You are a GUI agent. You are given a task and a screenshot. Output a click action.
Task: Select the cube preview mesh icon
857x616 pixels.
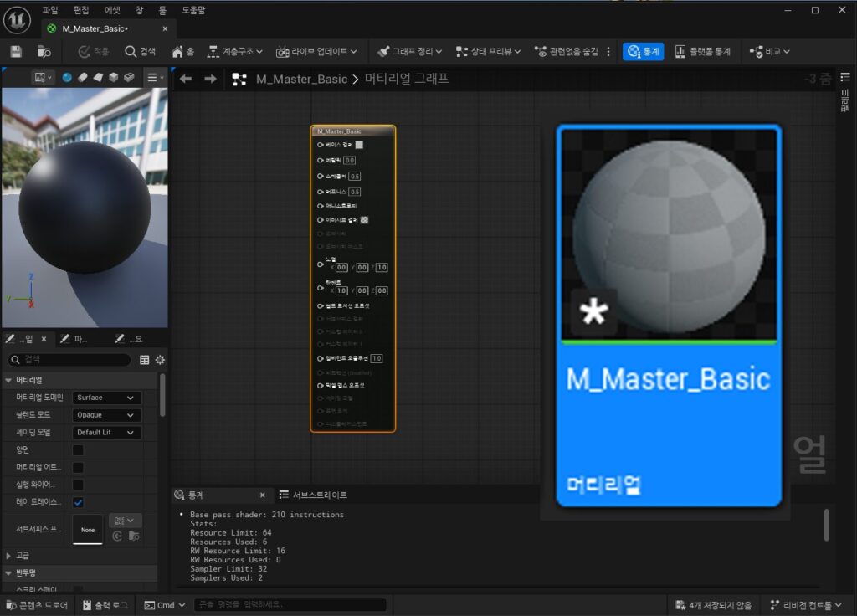[x=114, y=77]
